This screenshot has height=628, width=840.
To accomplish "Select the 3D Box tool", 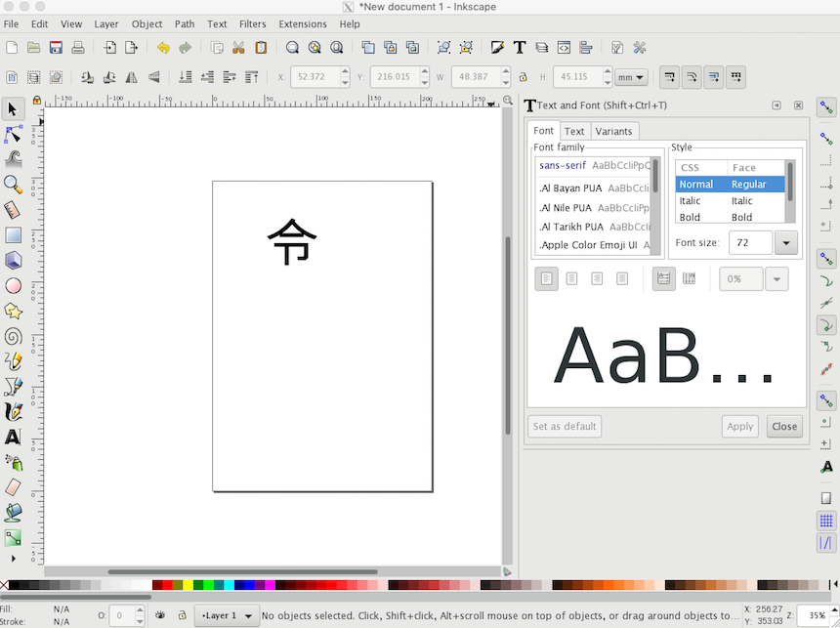I will click(x=13, y=261).
